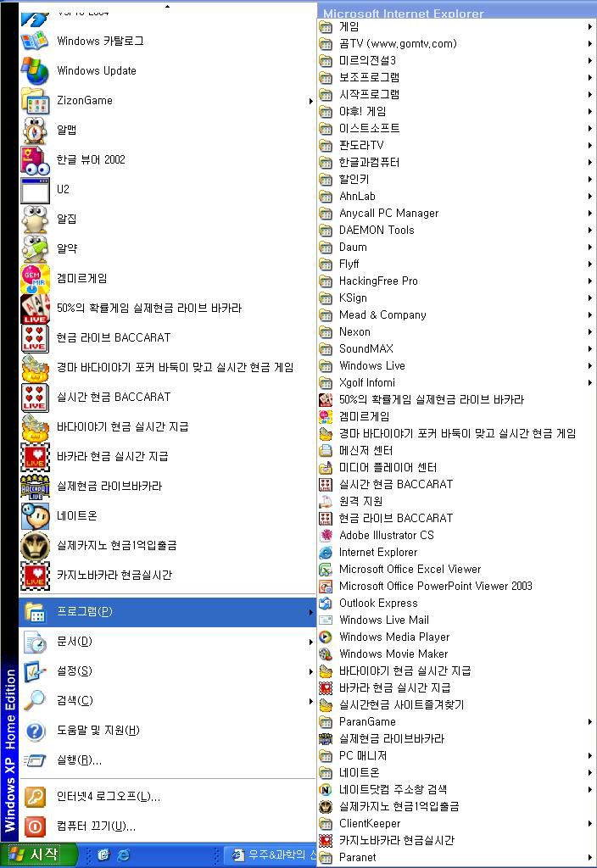This screenshot has height=868, width=597.
Task: Open 메신저 센터 in programs list
Action: click(x=456, y=451)
